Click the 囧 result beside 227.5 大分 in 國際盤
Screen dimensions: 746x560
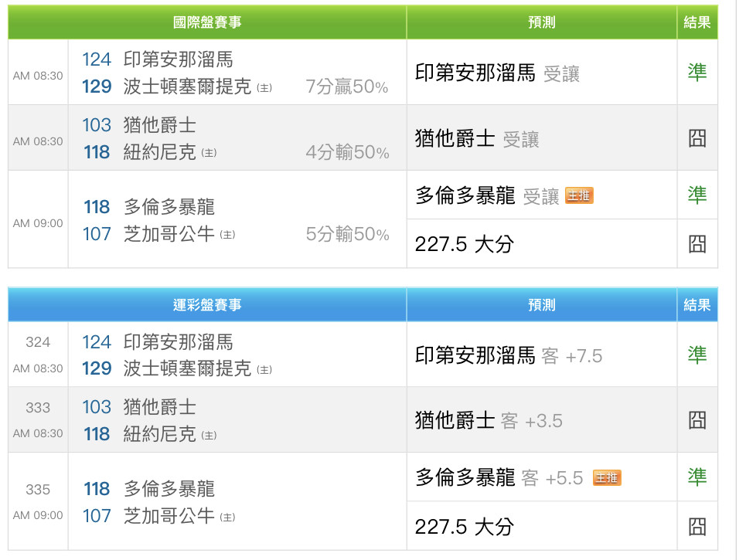[x=697, y=244]
